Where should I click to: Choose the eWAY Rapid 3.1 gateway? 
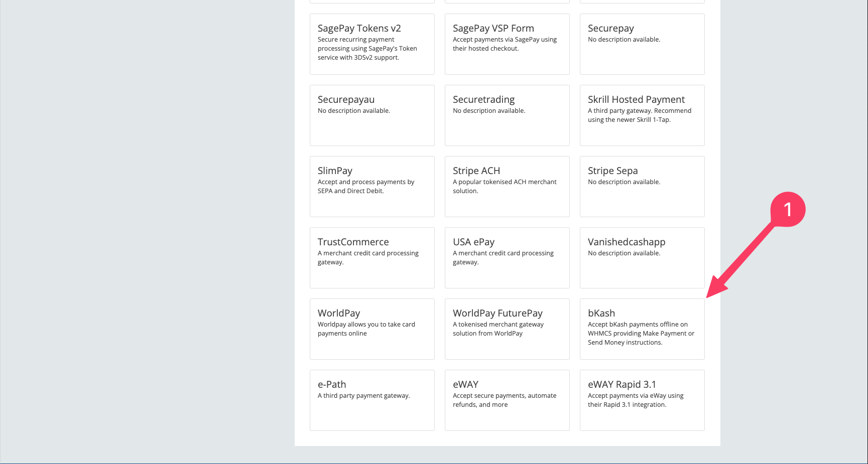point(642,400)
